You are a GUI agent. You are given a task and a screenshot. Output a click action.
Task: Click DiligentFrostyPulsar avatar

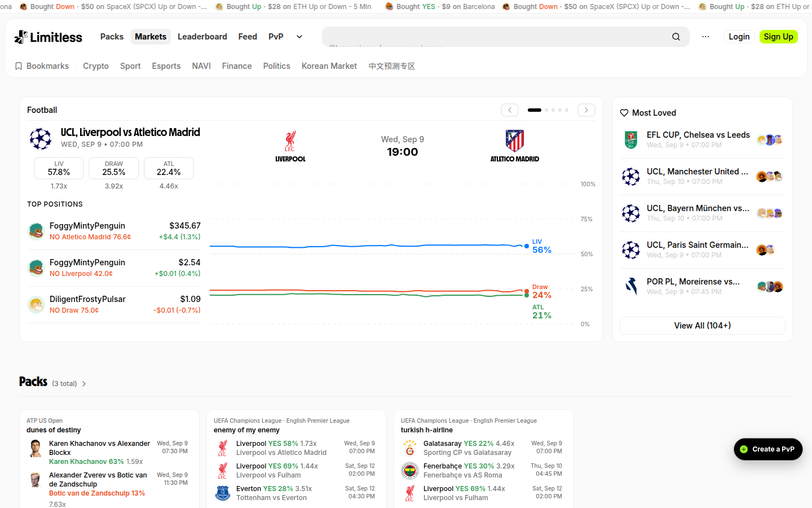click(36, 304)
